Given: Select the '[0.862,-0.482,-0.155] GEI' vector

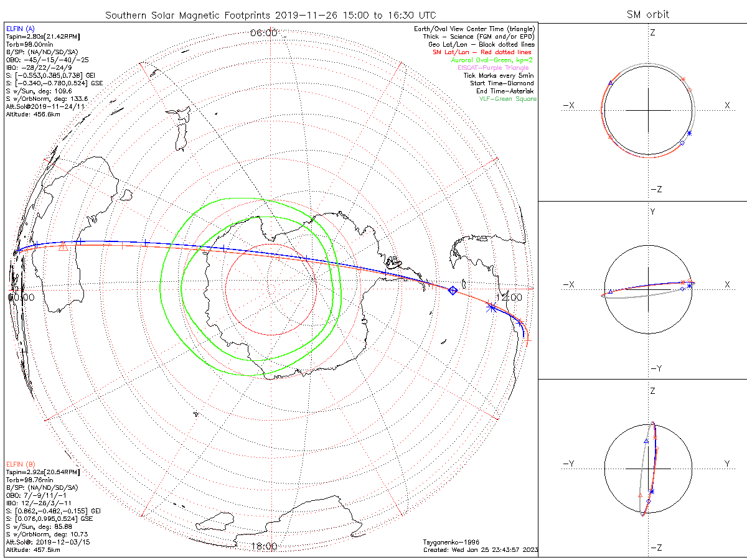Looking at the screenshot, I should 58,511.
